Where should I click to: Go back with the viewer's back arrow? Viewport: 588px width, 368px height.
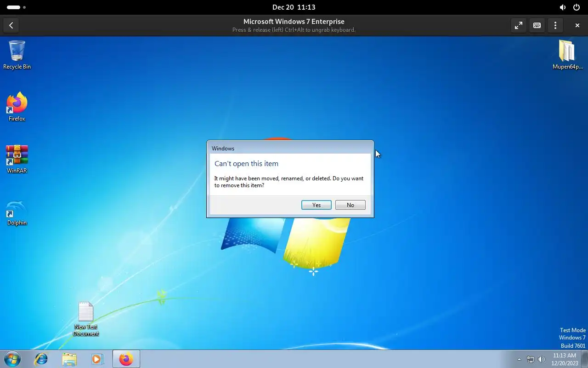click(11, 25)
